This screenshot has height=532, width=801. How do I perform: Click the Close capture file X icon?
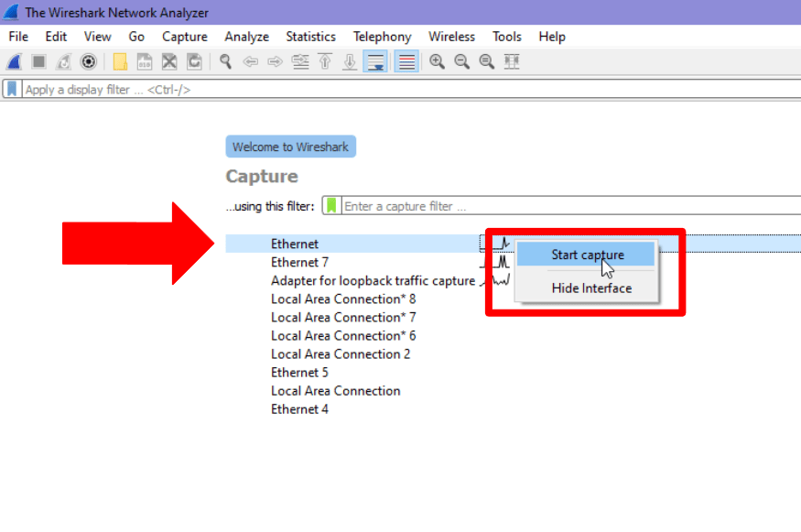point(169,62)
